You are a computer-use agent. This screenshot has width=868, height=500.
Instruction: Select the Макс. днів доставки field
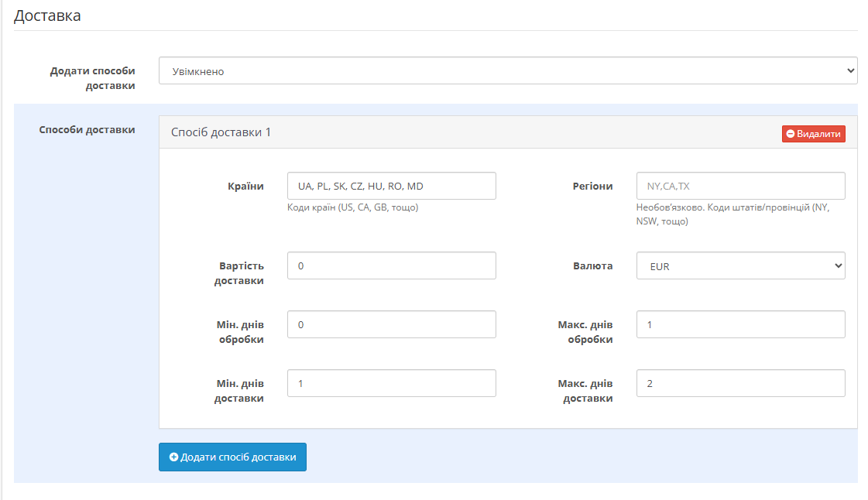tap(740, 383)
